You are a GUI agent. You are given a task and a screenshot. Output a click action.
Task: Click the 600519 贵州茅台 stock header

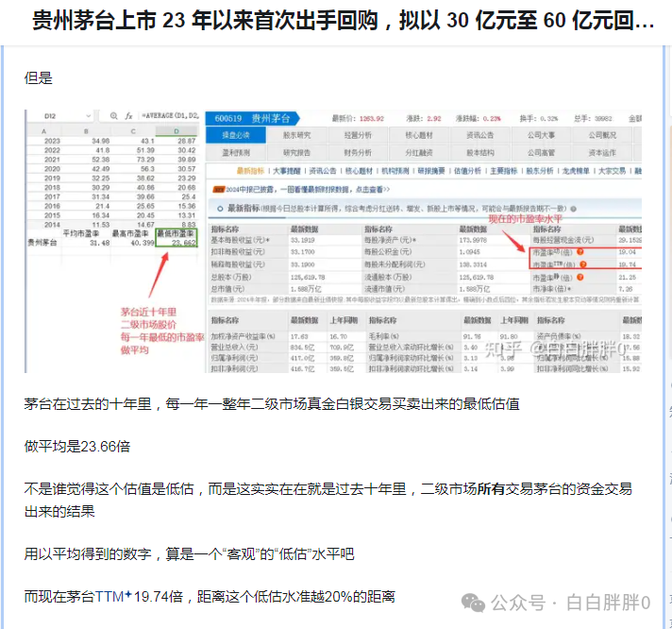click(x=252, y=118)
